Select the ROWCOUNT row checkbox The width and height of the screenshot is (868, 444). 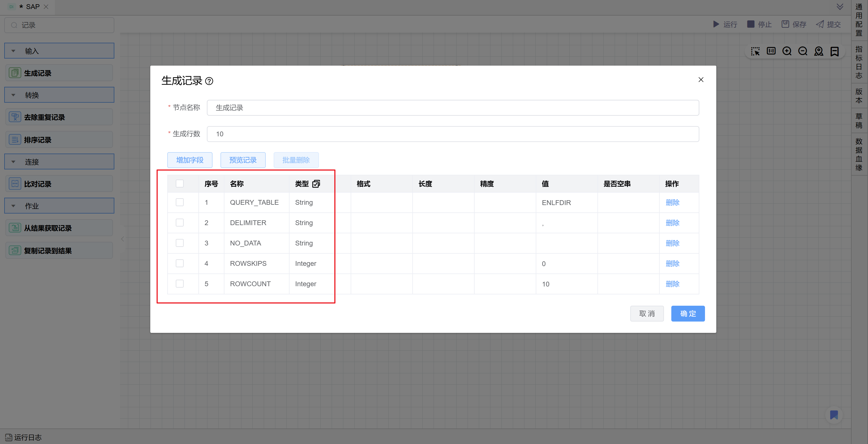[180, 284]
